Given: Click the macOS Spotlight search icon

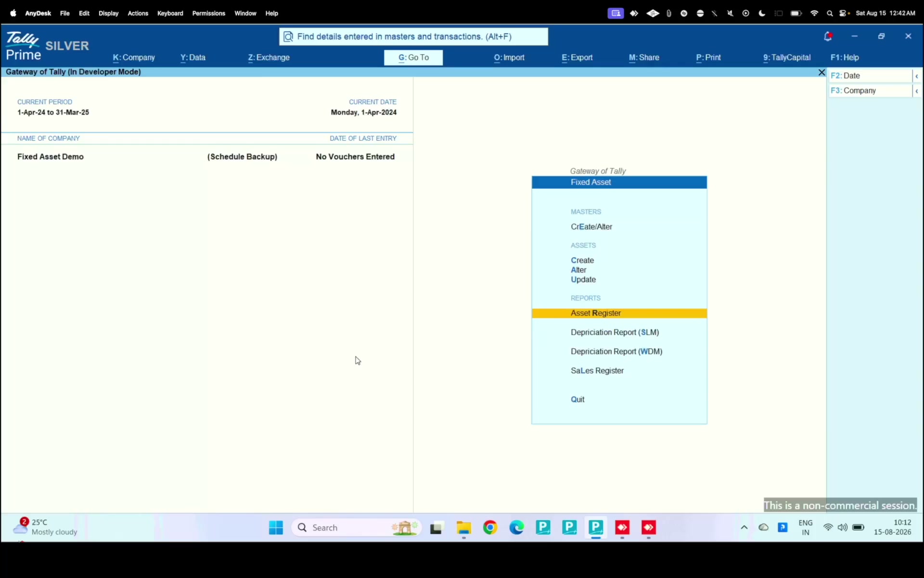Looking at the screenshot, I should click(x=830, y=13).
